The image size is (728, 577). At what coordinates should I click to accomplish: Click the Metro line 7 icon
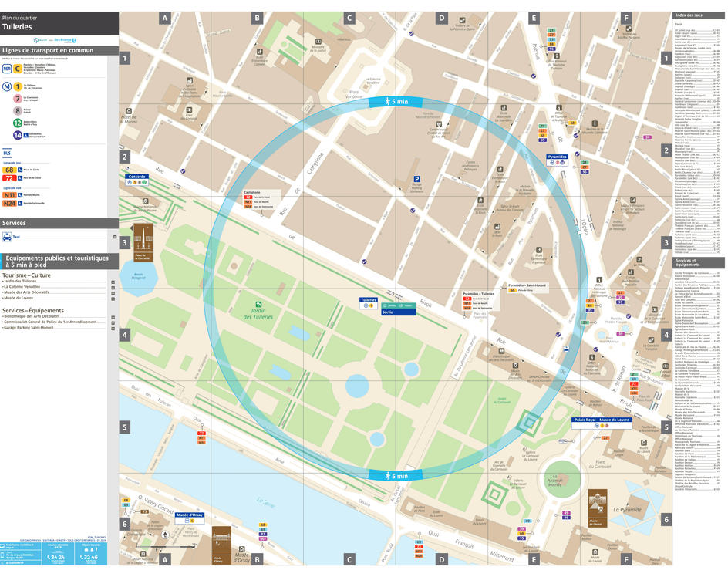click(x=17, y=99)
